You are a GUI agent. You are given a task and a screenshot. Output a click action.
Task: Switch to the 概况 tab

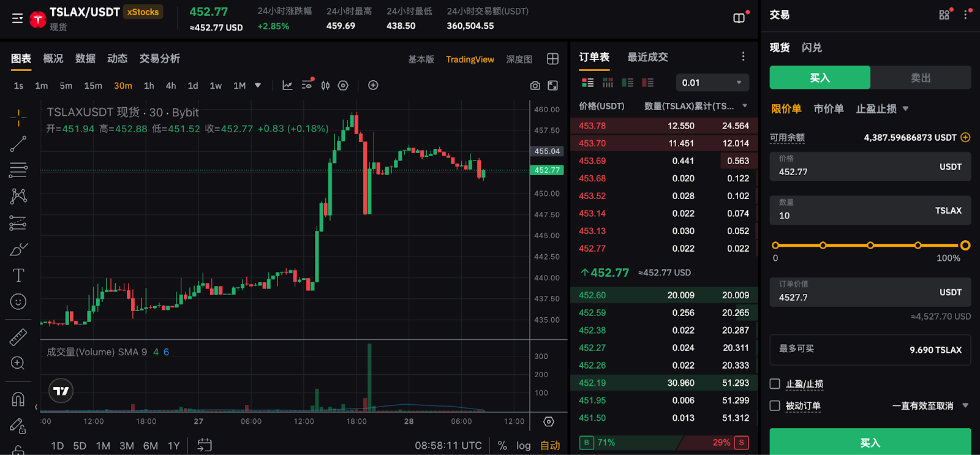pyautogui.click(x=53, y=58)
